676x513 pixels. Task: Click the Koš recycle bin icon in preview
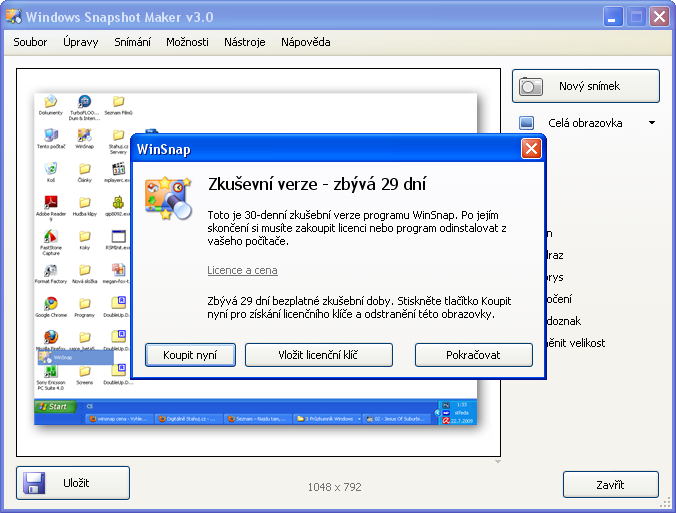click(x=51, y=172)
